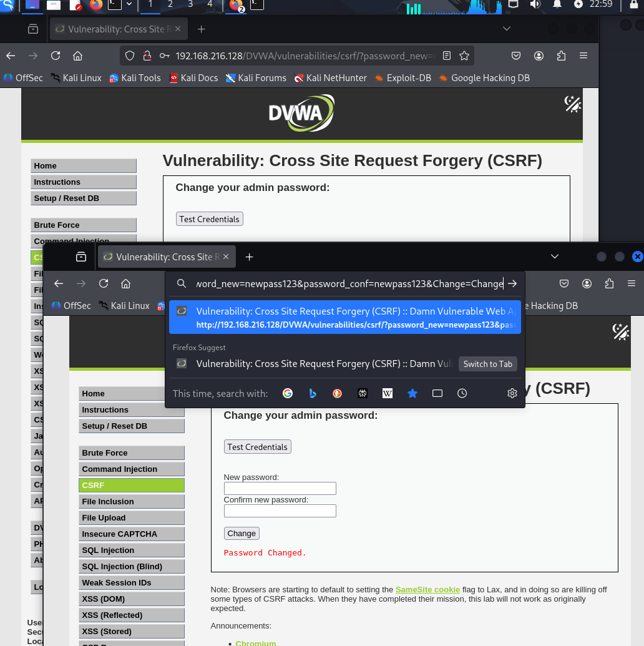
Task: Open Command Injection in front window menu
Action: coord(132,469)
